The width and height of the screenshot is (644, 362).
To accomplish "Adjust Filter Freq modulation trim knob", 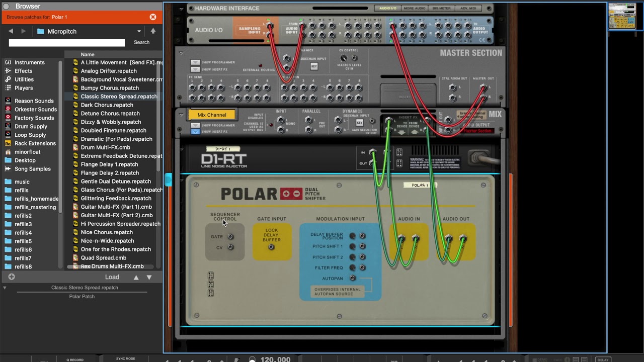I will (x=352, y=267).
